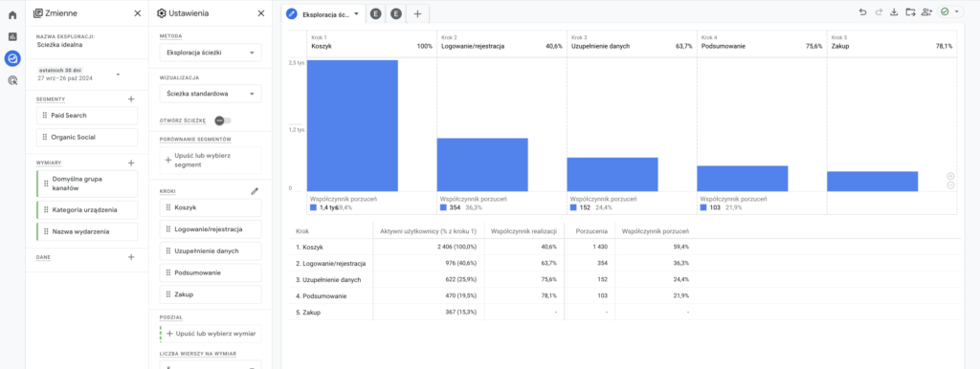The image size is (980, 369).
Task: Click blue swatch beside 152 abandonments
Action: 574,207
